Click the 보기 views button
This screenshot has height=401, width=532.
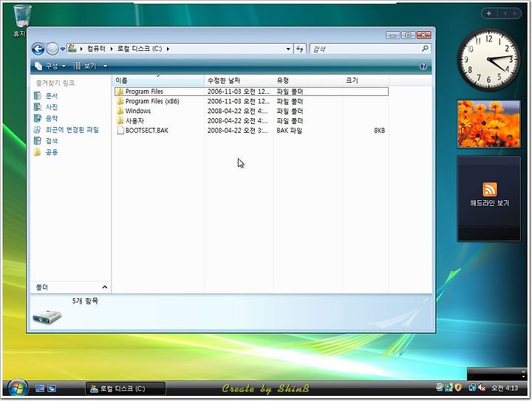(x=85, y=66)
